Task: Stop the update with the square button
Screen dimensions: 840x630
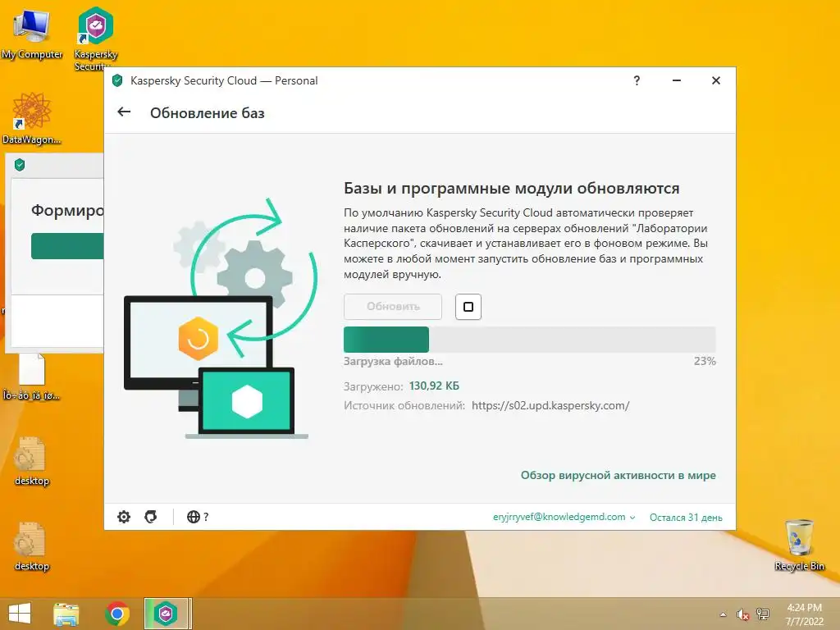Action: 468,307
